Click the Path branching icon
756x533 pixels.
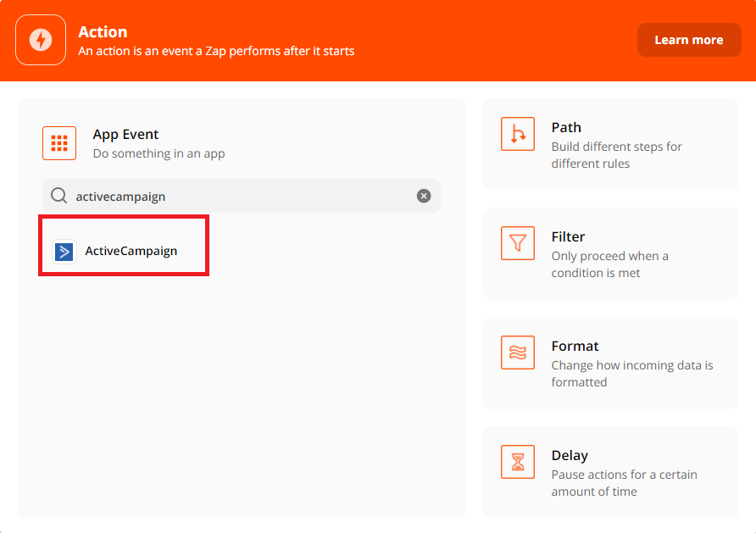(x=518, y=134)
